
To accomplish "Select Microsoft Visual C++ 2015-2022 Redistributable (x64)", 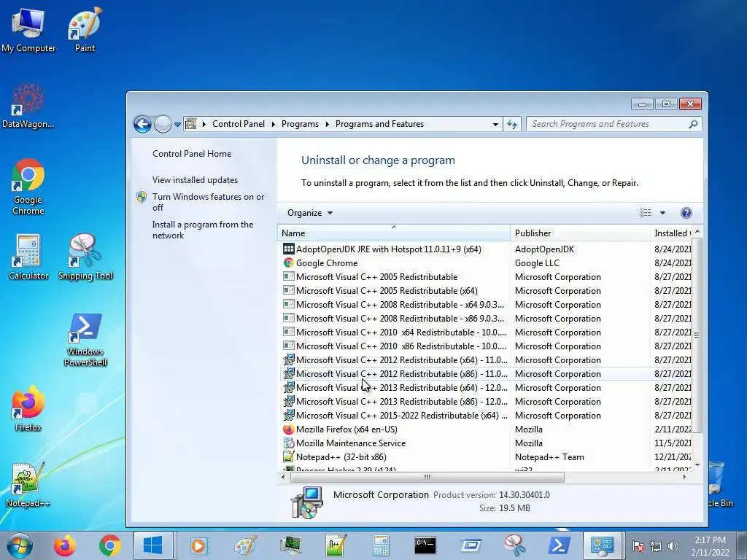I will (x=485, y=415).
